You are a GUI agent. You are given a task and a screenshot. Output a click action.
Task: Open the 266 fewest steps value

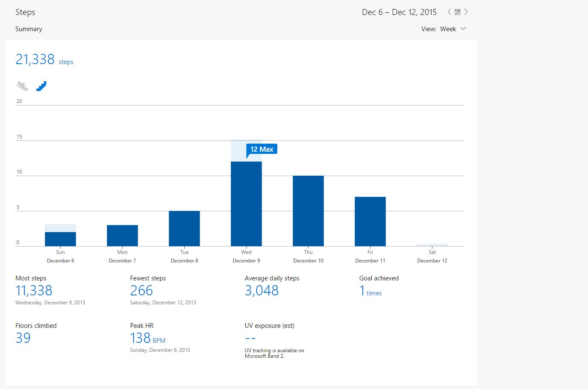pyautogui.click(x=141, y=291)
